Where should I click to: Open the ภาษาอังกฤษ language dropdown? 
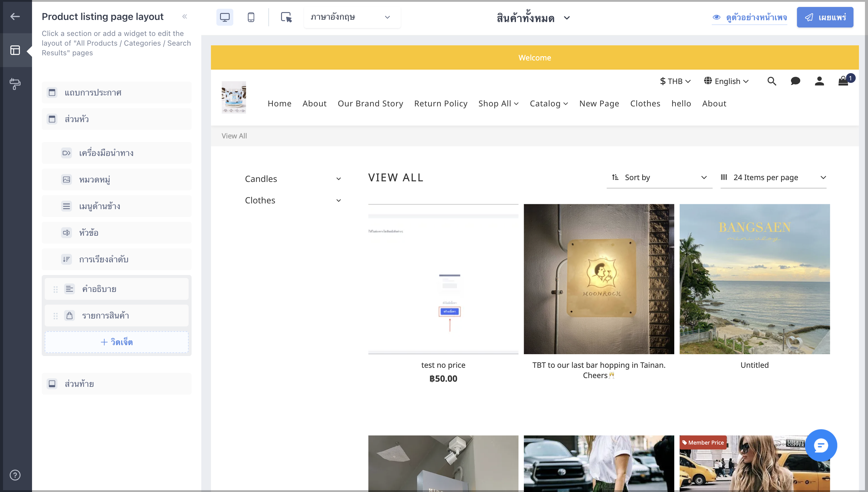[352, 17]
